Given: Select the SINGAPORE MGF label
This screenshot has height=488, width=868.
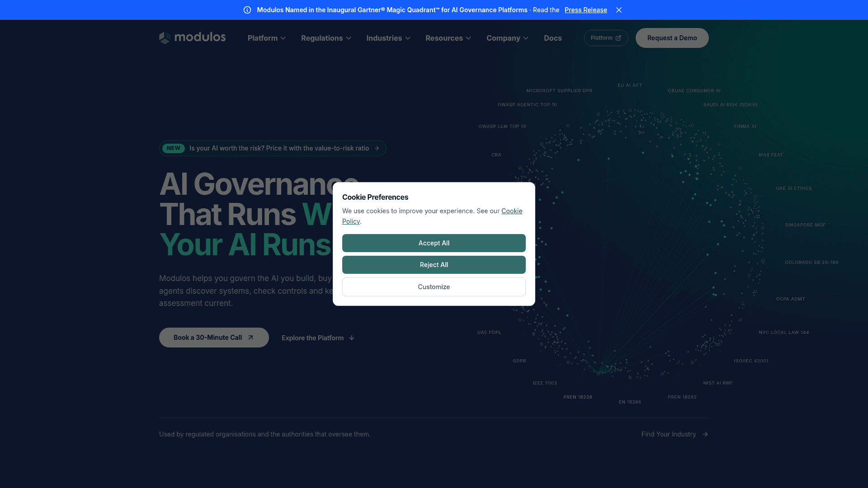Looking at the screenshot, I should [x=805, y=225].
